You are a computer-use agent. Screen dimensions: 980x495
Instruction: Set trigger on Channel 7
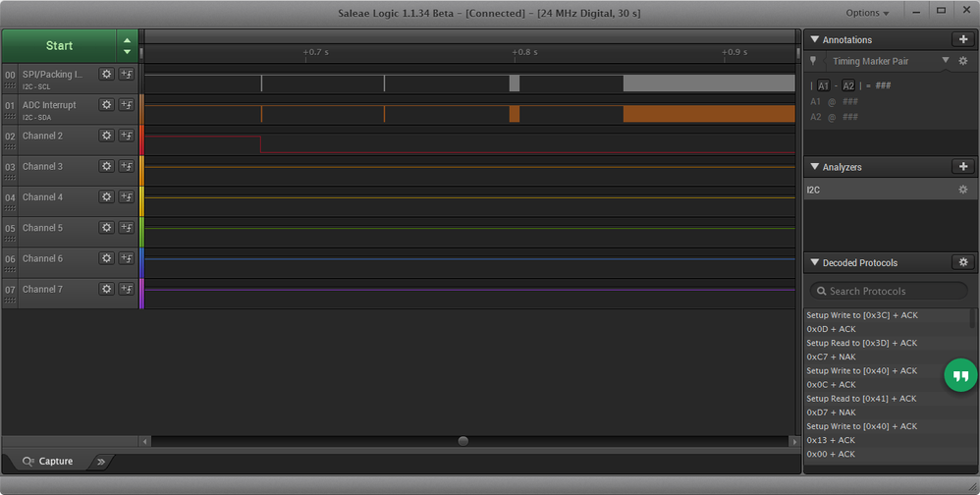point(127,288)
